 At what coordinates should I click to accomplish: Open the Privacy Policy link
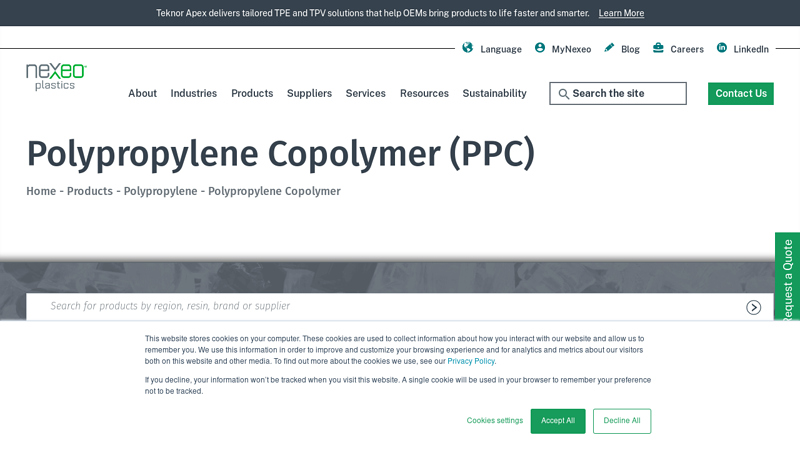point(471,361)
